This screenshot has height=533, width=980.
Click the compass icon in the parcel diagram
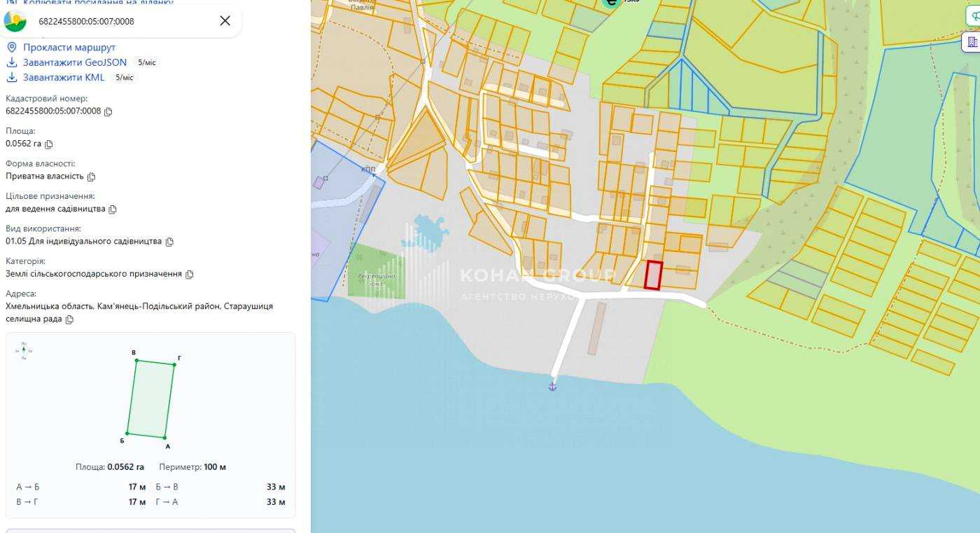point(24,350)
